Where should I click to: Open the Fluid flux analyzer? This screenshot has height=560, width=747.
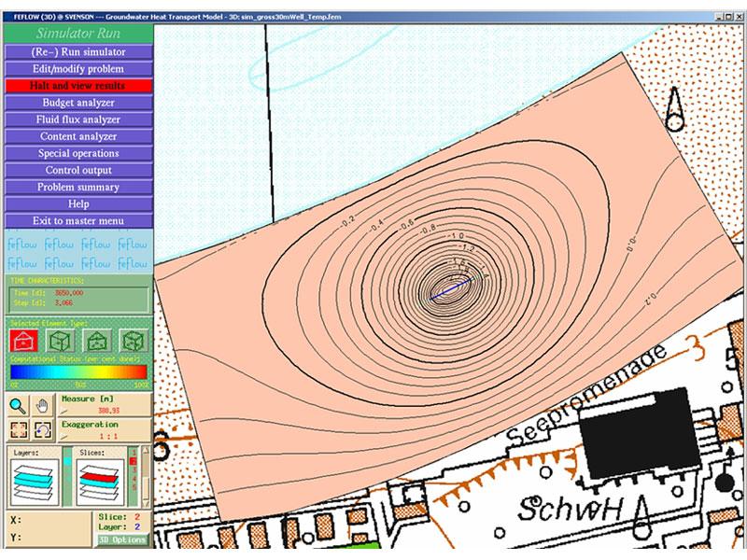(x=78, y=119)
